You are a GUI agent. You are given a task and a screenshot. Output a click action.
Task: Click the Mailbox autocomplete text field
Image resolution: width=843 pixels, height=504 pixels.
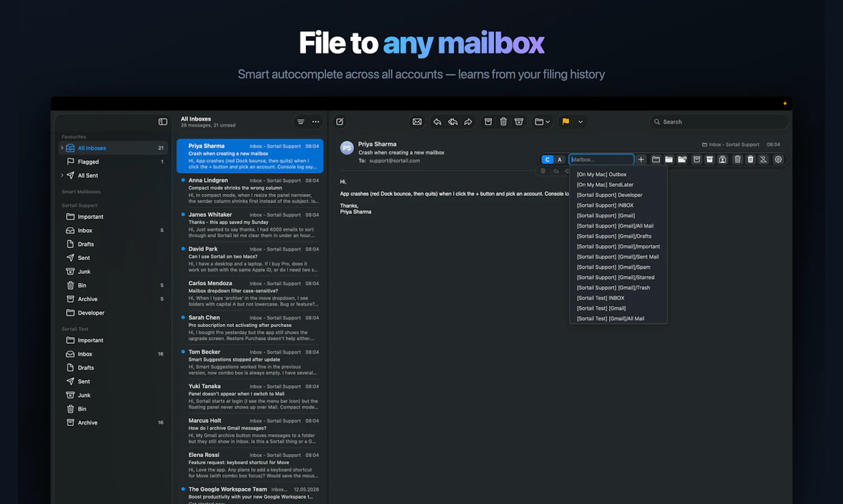pyautogui.click(x=601, y=160)
